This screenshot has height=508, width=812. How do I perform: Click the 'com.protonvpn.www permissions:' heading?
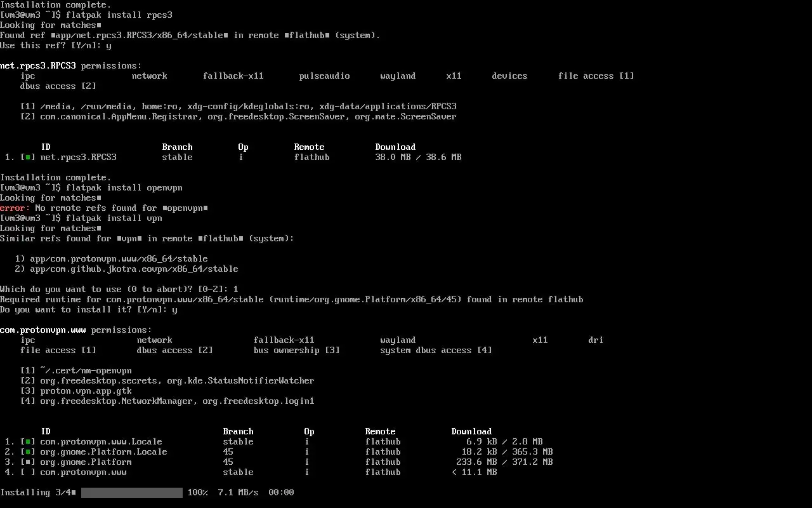76,330
